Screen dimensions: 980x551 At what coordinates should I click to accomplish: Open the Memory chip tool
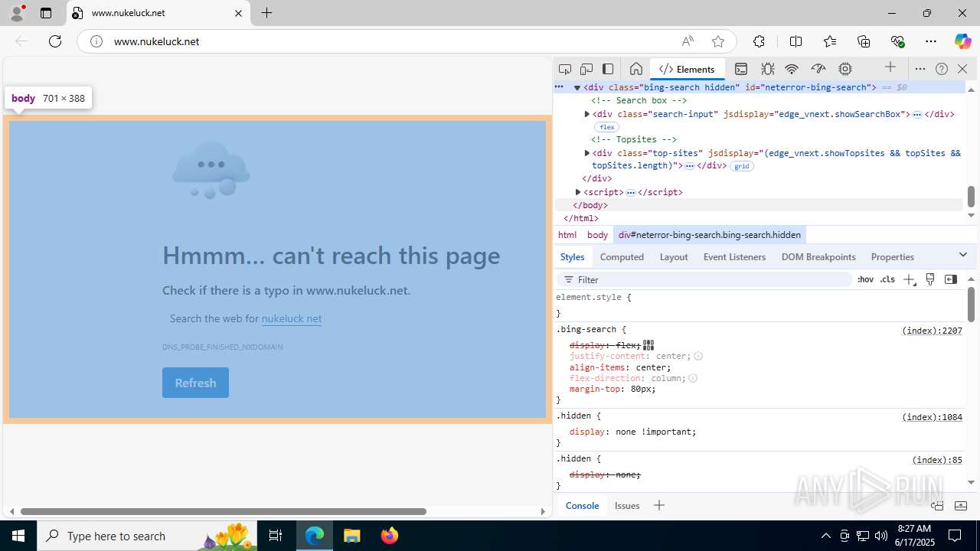pyautogui.click(x=845, y=69)
